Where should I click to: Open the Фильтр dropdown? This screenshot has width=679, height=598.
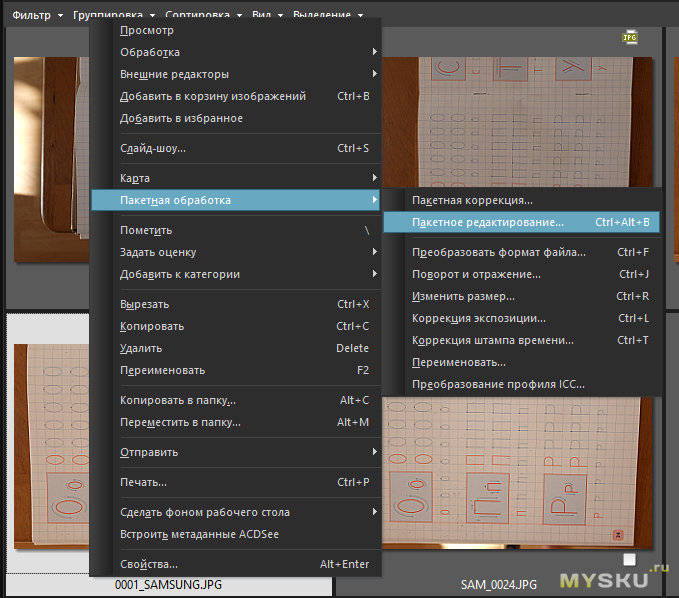point(37,15)
